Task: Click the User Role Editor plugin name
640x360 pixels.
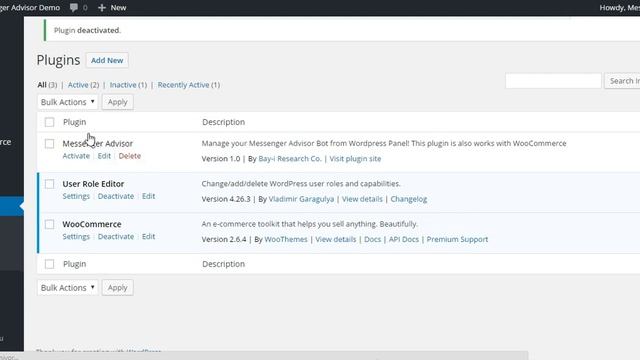Action: click(93, 184)
